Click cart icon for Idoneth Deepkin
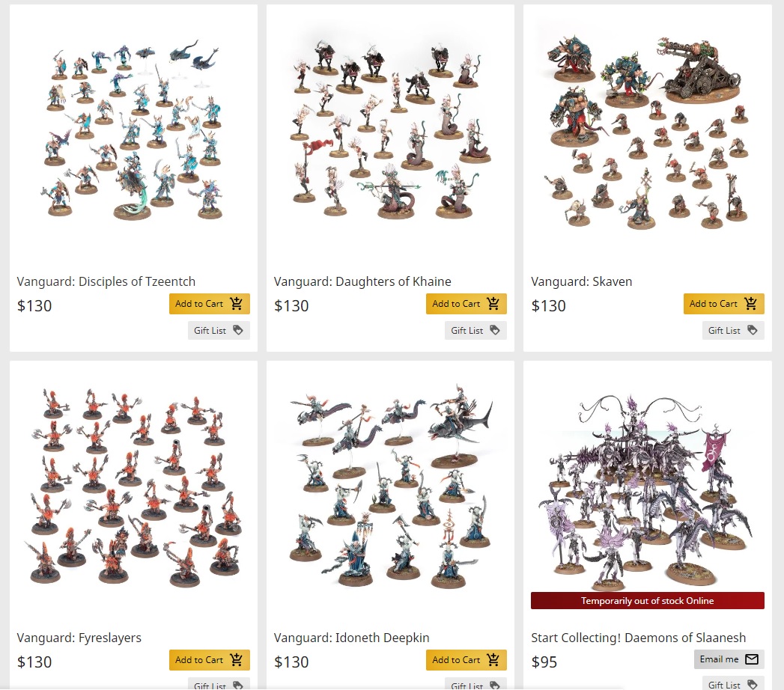Image resolution: width=784 pixels, height=690 pixels. coord(493,659)
